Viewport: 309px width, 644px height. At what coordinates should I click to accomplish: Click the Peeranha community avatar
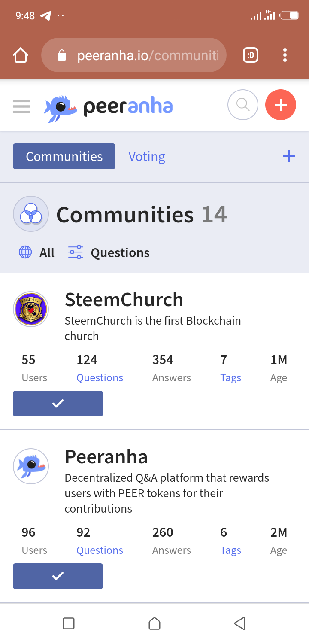(x=31, y=466)
